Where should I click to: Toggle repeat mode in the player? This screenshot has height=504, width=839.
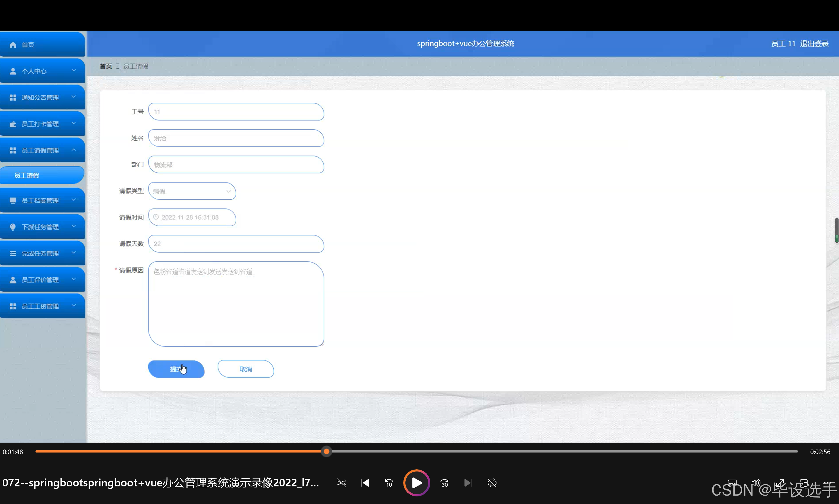click(x=492, y=483)
